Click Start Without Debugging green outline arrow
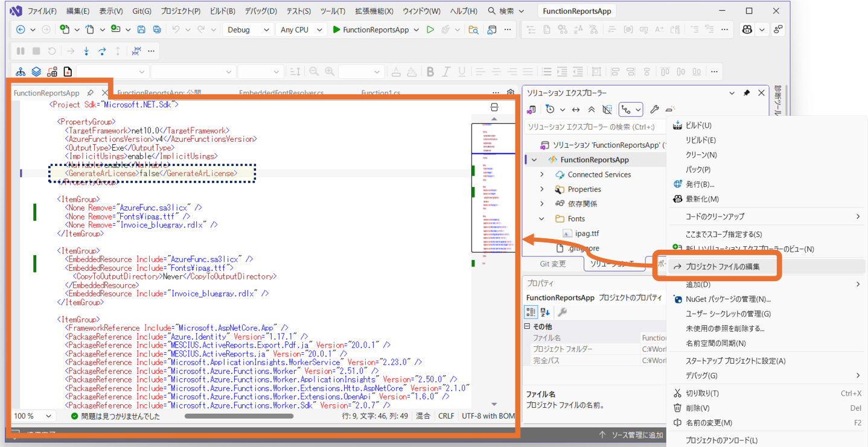Viewport: 868px width, 447px height. [x=430, y=30]
